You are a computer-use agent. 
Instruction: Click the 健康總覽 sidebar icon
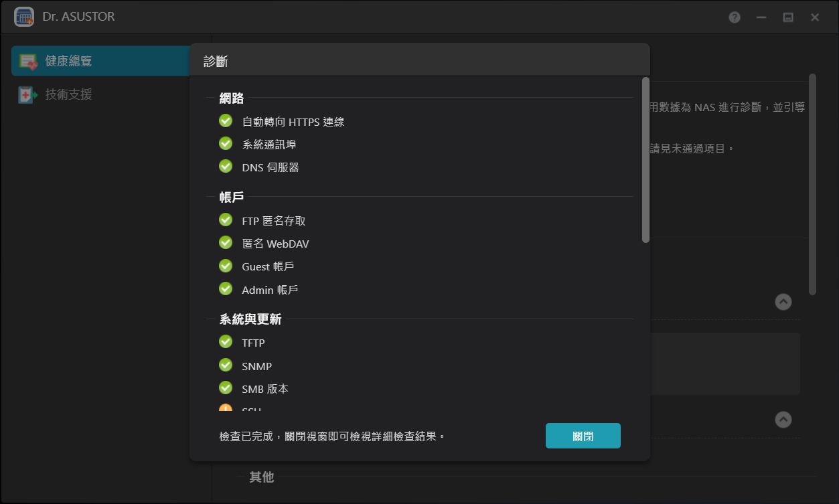click(x=28, y=62)
